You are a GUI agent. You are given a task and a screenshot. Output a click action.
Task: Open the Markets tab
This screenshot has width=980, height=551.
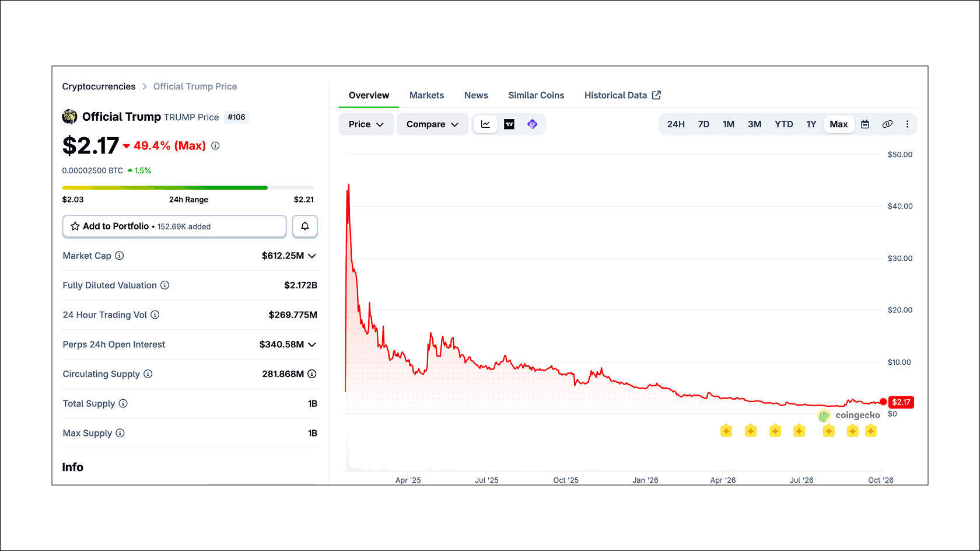coord(426,95)
